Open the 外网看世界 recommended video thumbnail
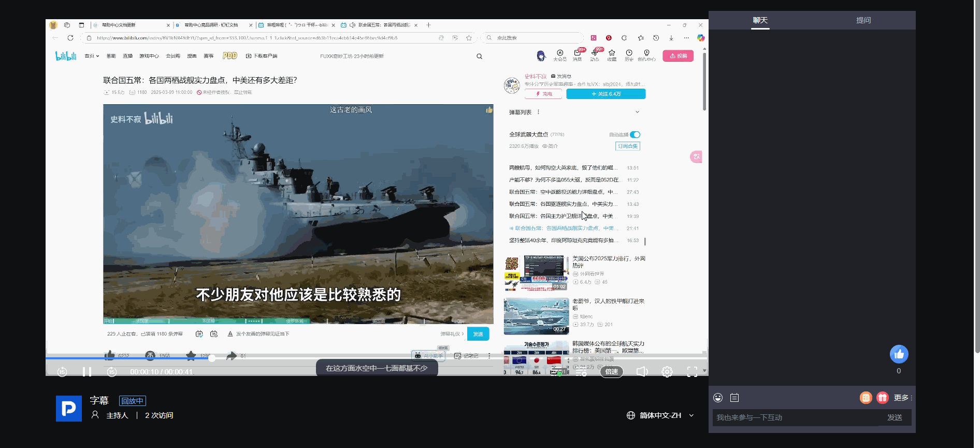Image resolution: width=980 pixels, height=448 pixels. [536, 273]
